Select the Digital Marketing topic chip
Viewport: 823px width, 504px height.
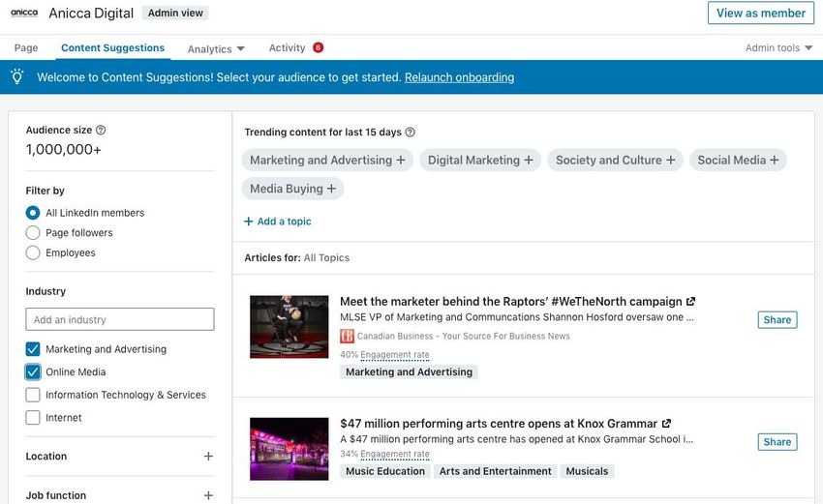(x=480, y=160)
